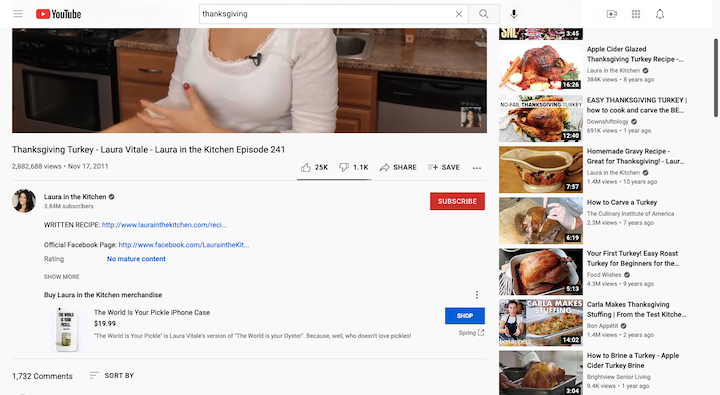Open the official Facebook page link

click(184, 245)
